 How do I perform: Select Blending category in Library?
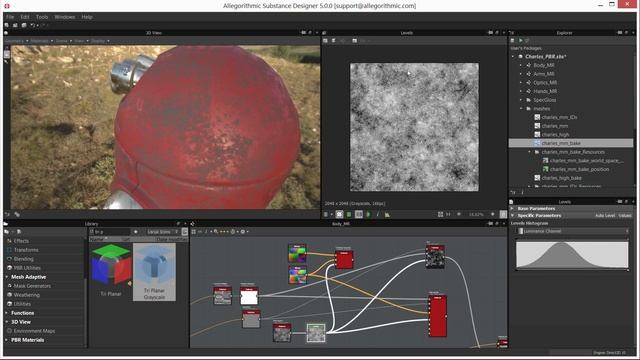[24, 259]
